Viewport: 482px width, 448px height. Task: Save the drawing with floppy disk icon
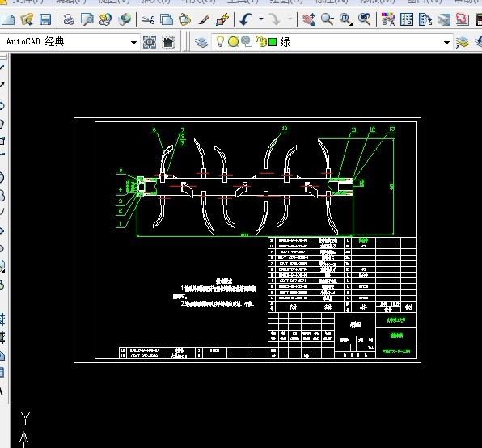pos(45,19)
